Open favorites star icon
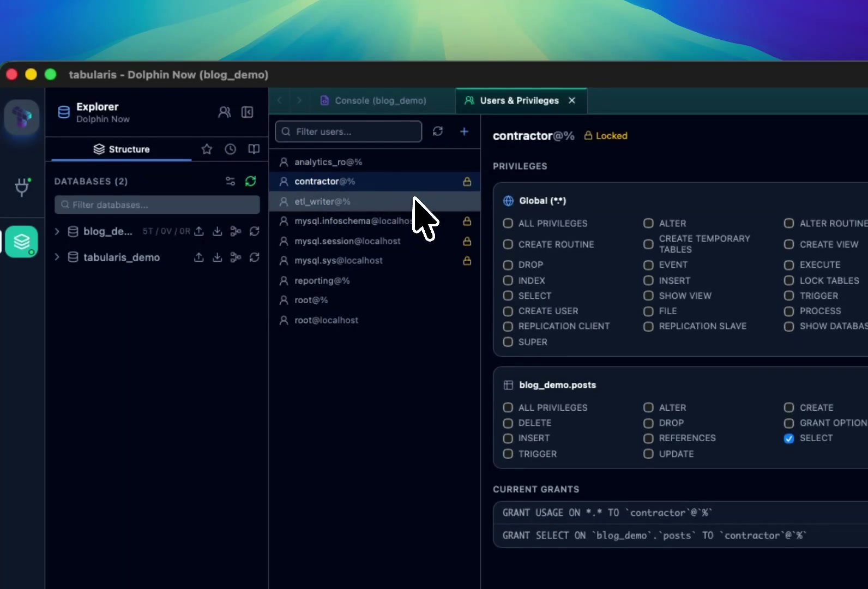 (207, 149)
